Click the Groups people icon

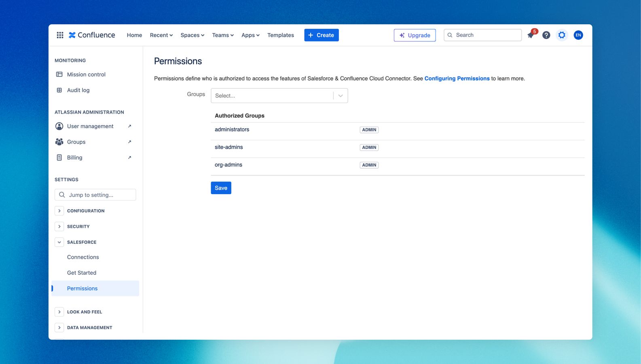[59, 142]
